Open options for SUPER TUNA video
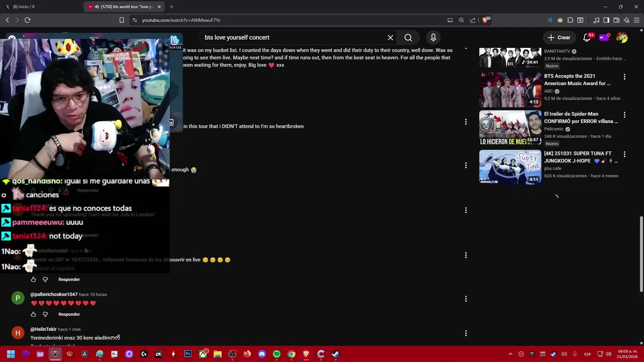644x362 pixels. pos(624,154)
